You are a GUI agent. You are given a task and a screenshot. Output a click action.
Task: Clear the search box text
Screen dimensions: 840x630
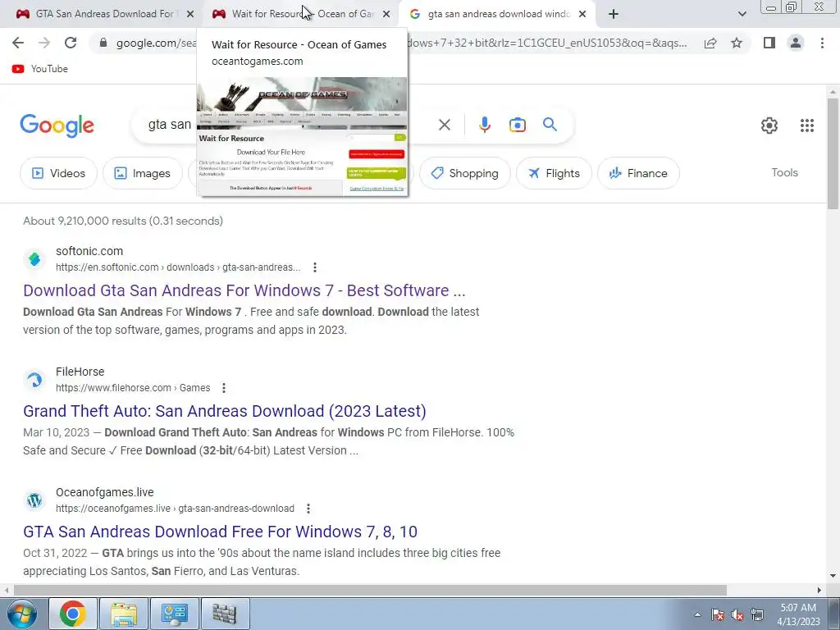444,125
